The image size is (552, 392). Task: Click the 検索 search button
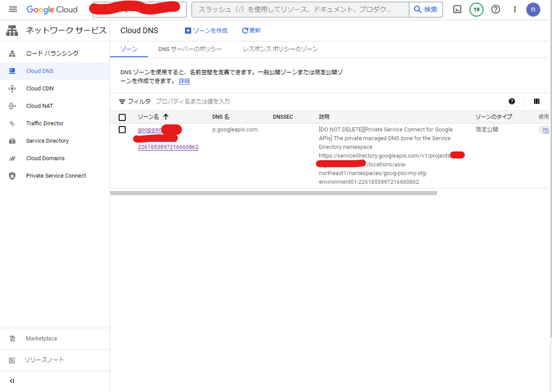426,10
